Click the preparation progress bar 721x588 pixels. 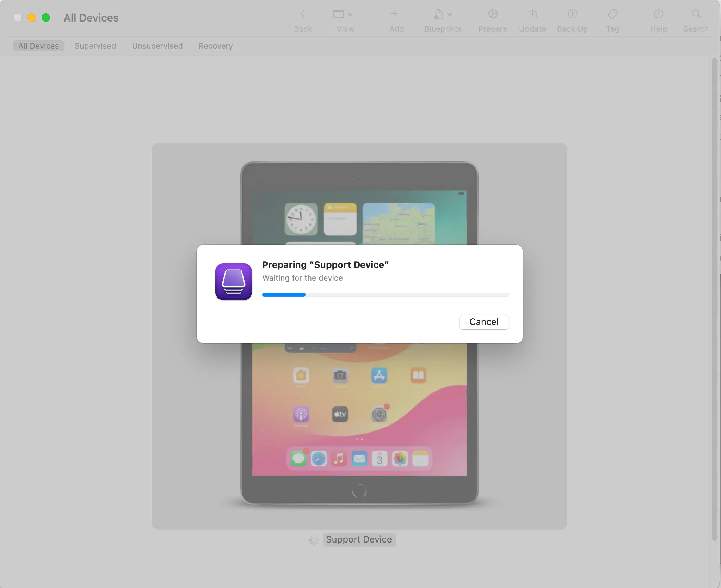tap(385, 295)
